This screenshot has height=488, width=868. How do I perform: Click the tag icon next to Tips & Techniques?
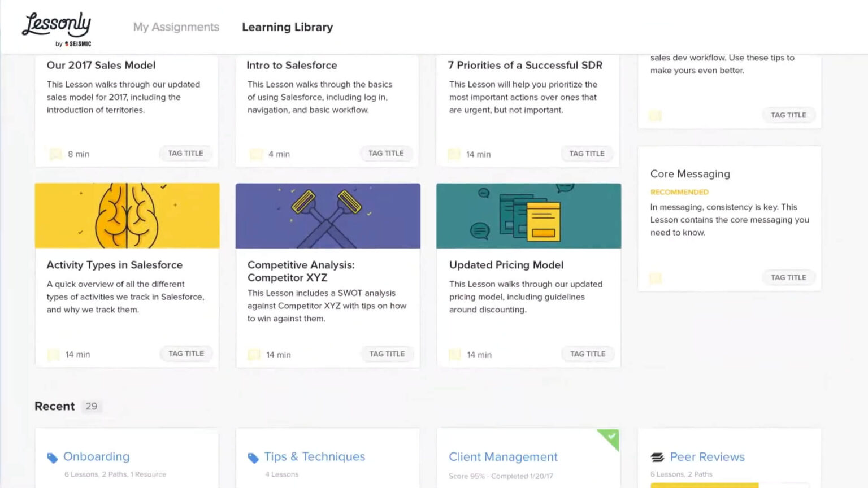(x=252, y=456)
